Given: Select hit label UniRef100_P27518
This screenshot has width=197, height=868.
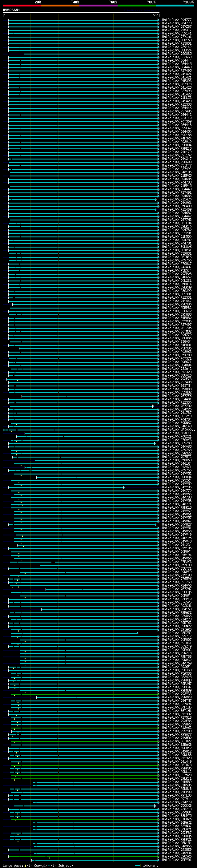Looking at the screenshot, I should 177,718.
